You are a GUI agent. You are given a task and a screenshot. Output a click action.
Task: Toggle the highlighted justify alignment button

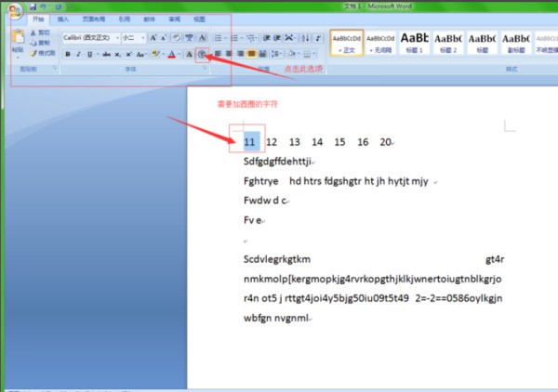point(252,54)
